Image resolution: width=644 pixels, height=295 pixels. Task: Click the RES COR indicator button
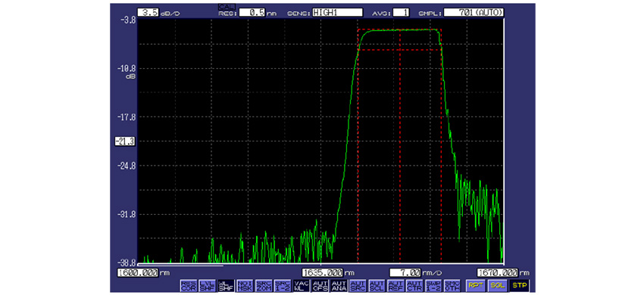pos(189,285)
